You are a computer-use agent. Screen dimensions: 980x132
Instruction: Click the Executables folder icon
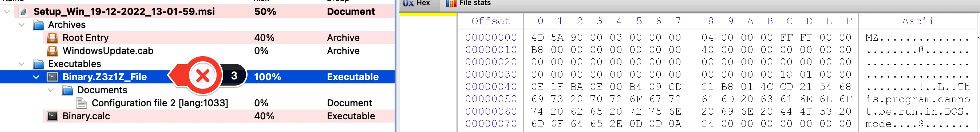tap(38, 64)
